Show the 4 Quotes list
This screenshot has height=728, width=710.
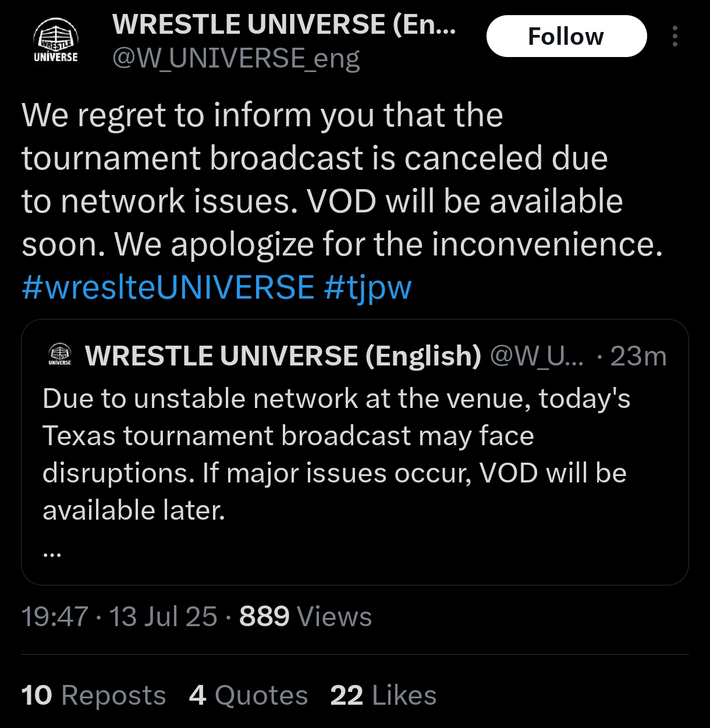[x=248, y=695]
